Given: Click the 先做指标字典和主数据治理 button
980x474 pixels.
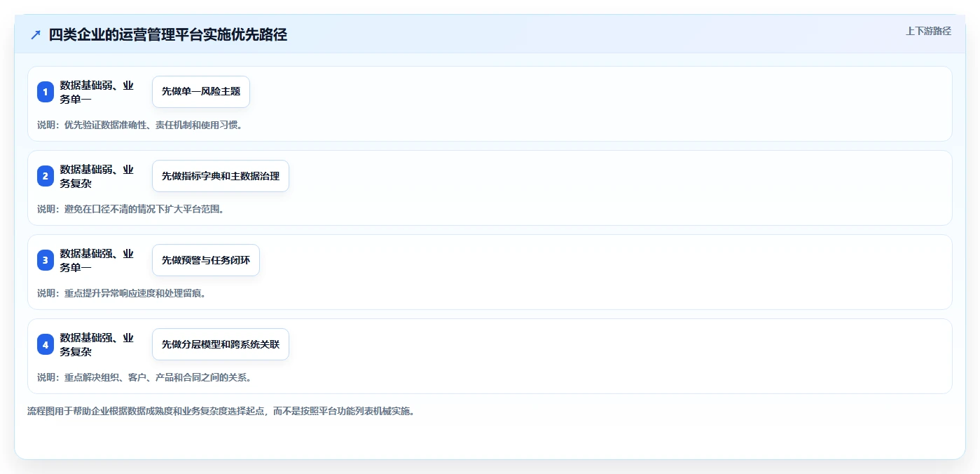Looking at the screenshot, I should [221, 176].
